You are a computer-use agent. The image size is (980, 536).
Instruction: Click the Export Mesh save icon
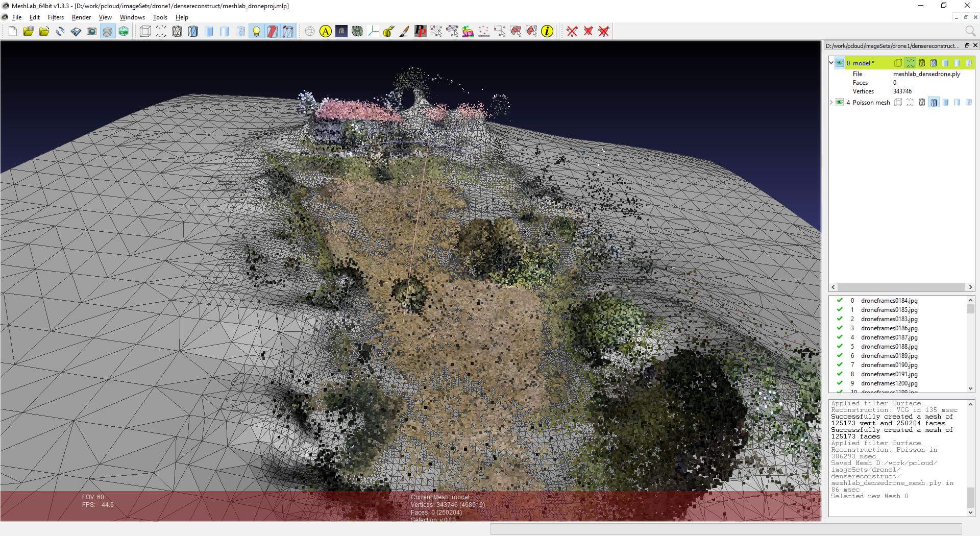(x=76, y=32)
